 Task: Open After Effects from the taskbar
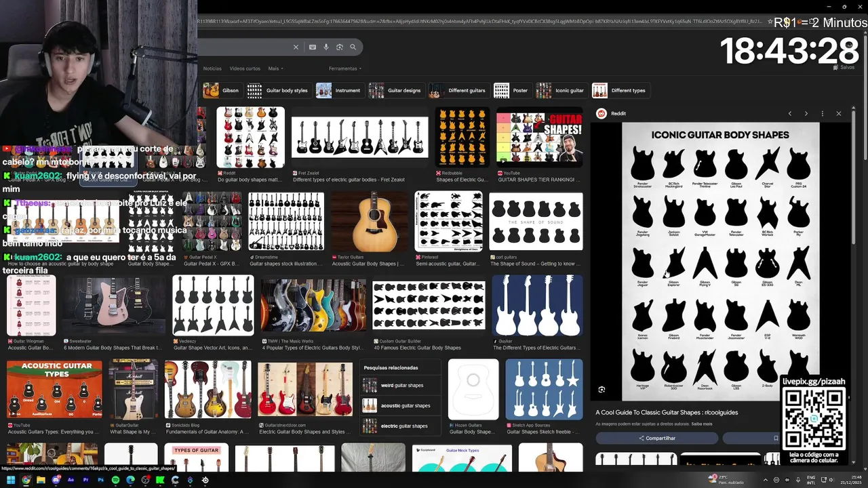tap(71, 480)
